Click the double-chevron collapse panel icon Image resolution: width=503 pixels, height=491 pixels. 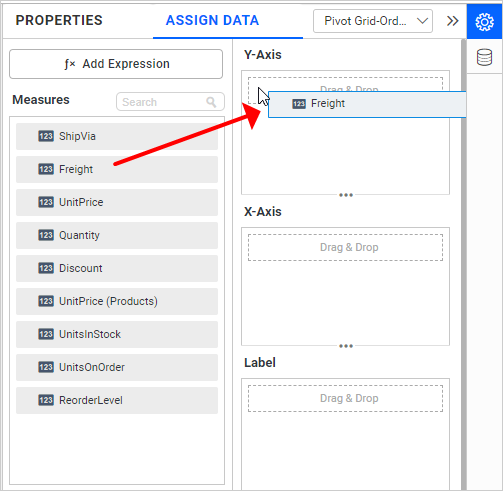coord(452,21)
